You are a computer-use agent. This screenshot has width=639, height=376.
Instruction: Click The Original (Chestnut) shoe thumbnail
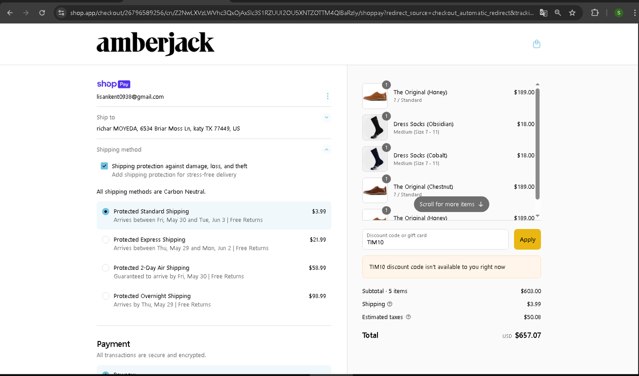375,190
